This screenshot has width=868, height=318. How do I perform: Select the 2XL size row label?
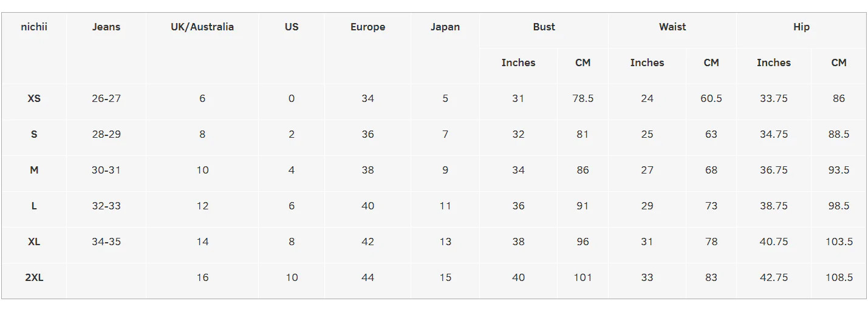tap(34, 277)
